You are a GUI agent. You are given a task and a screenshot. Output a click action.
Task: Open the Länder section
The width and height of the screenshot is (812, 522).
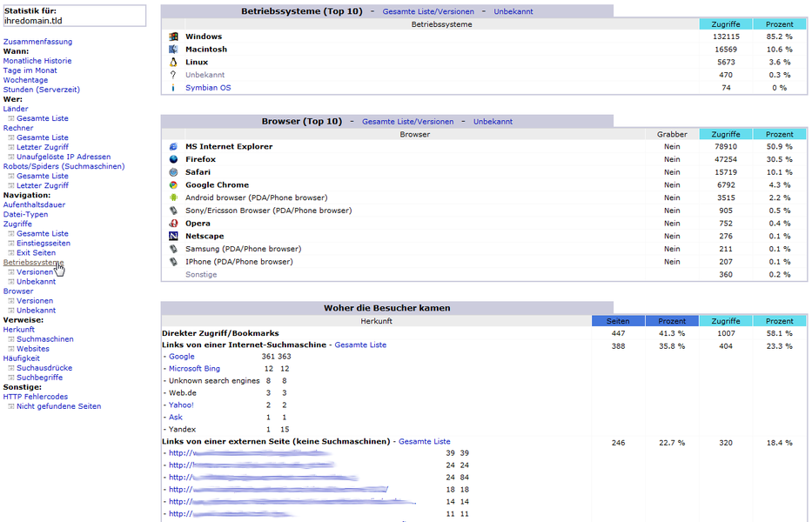16,109
